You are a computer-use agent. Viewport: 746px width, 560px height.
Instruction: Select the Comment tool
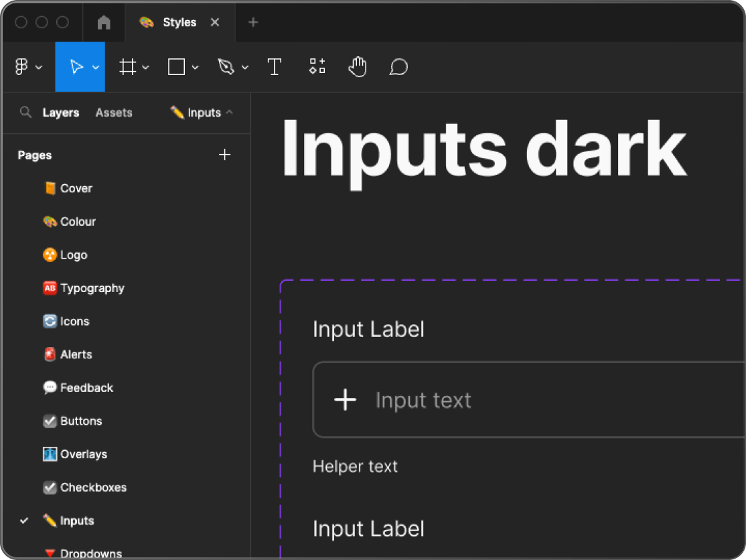pyautogui.click(x=398, y=67)
